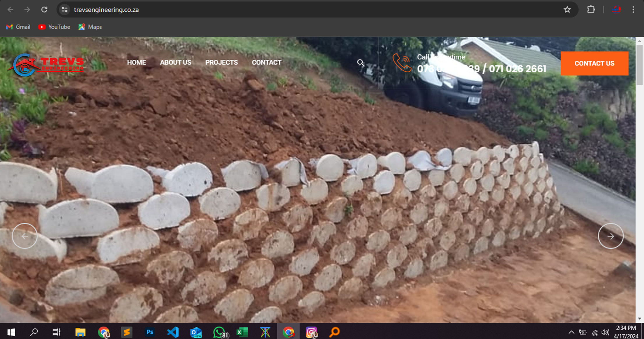The width and height of the screenshot is (644, 339).
Task: Toggle the volume speaker icon in the tray
Action: (605, 332)
